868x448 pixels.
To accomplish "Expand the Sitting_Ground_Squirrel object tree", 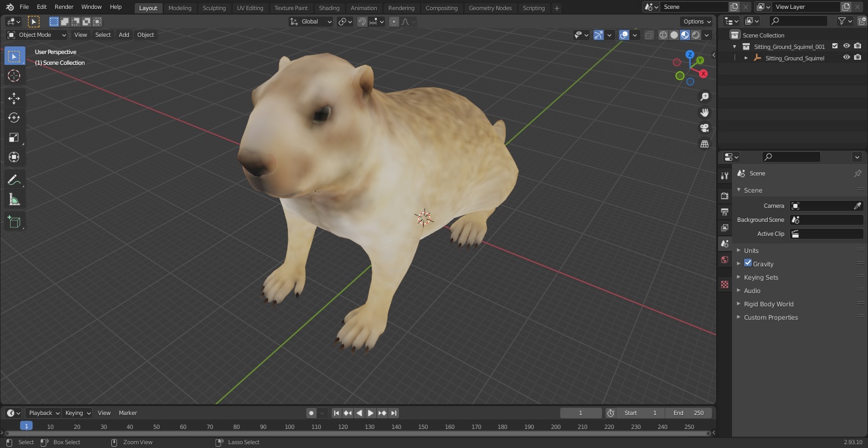I will [746, 58].
